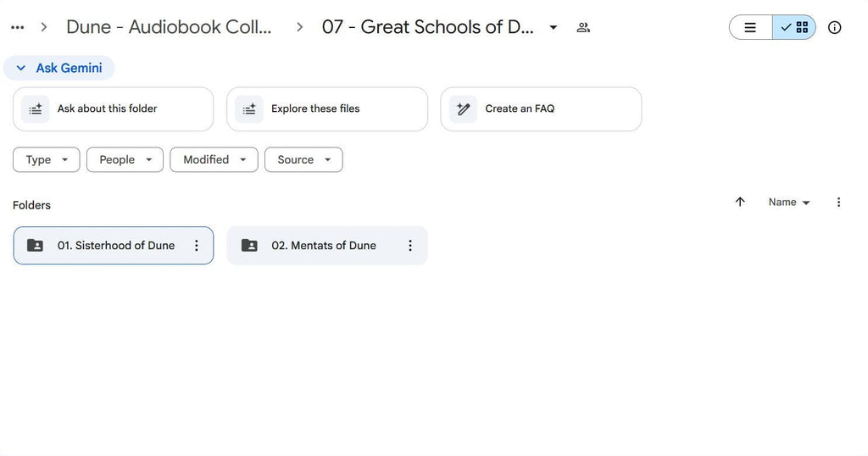Click Create an FAQ suggestion
Screen dimensions: 868x456
[x=540, y=109]
